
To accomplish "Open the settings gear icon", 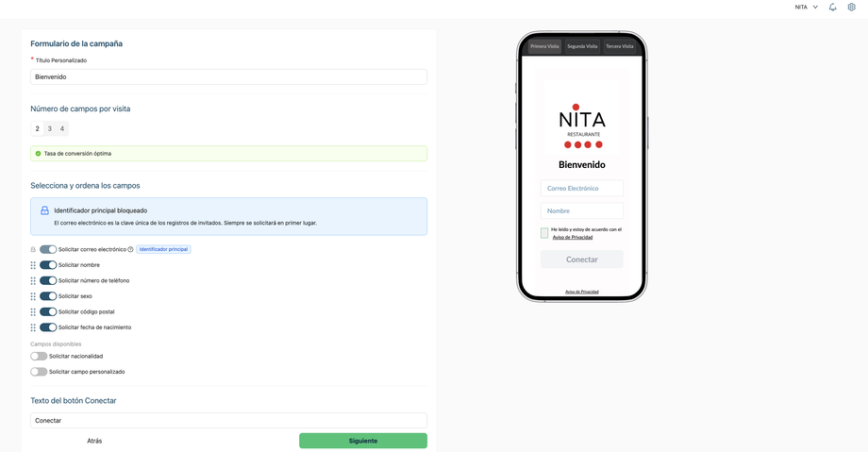I will pos(851,8).
